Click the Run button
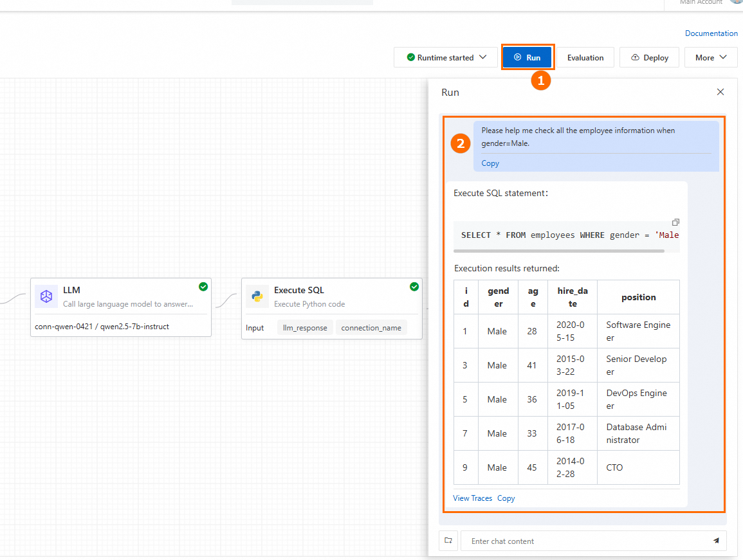The height and width of the screenshot is (560, 743). click(x=527, y=57)
